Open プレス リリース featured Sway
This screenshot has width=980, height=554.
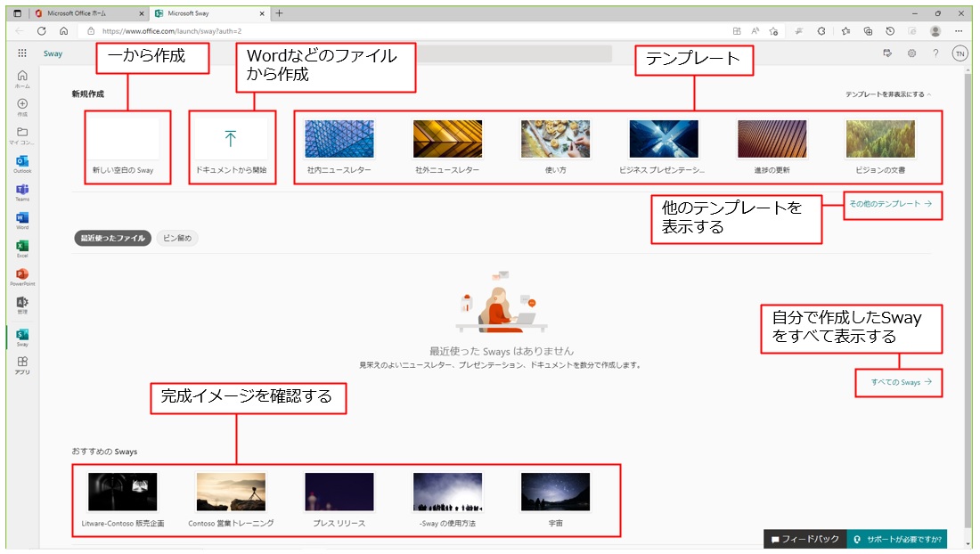click(339, 500)
